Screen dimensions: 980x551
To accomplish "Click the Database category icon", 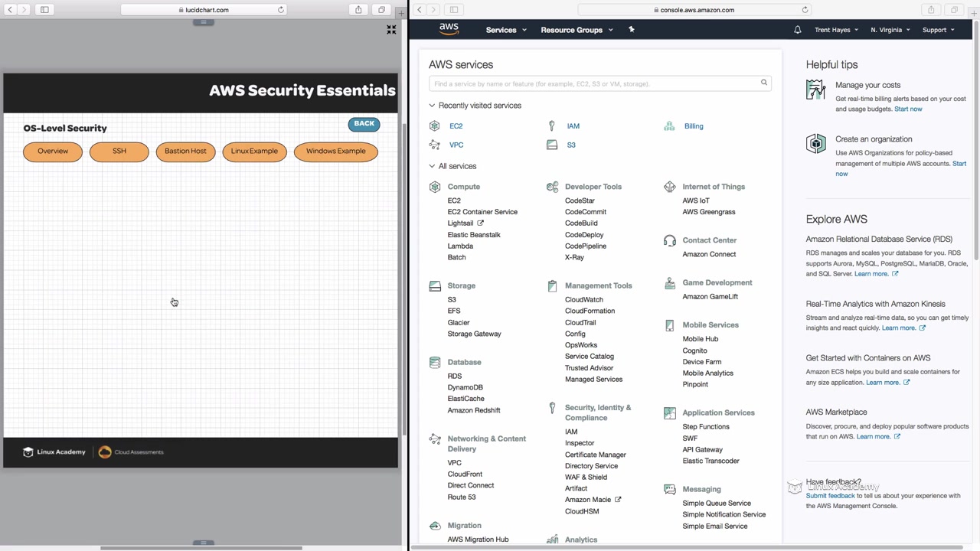I will pos(435,362).
